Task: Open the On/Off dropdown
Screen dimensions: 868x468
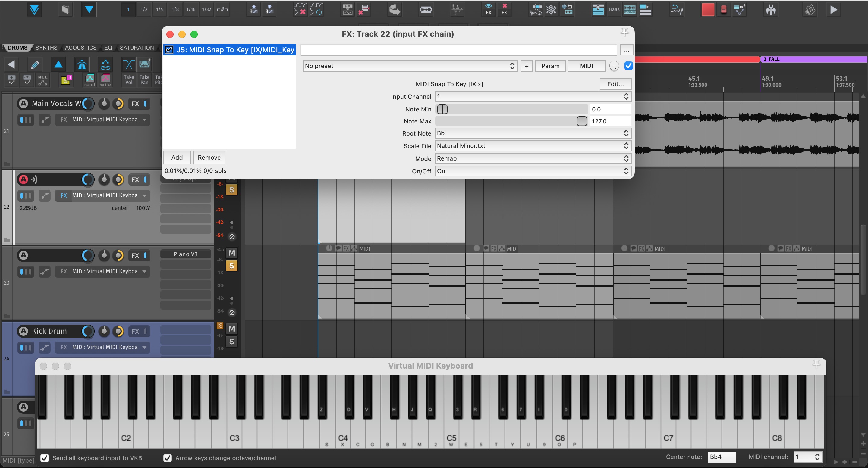Action: (x=533, y=171)
